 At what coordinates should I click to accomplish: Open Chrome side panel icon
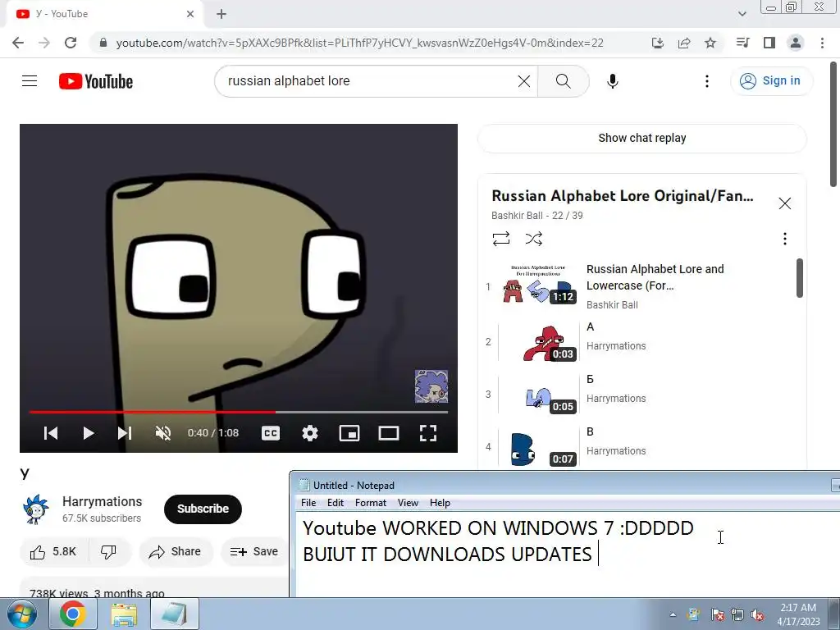[x=769, y=43]
